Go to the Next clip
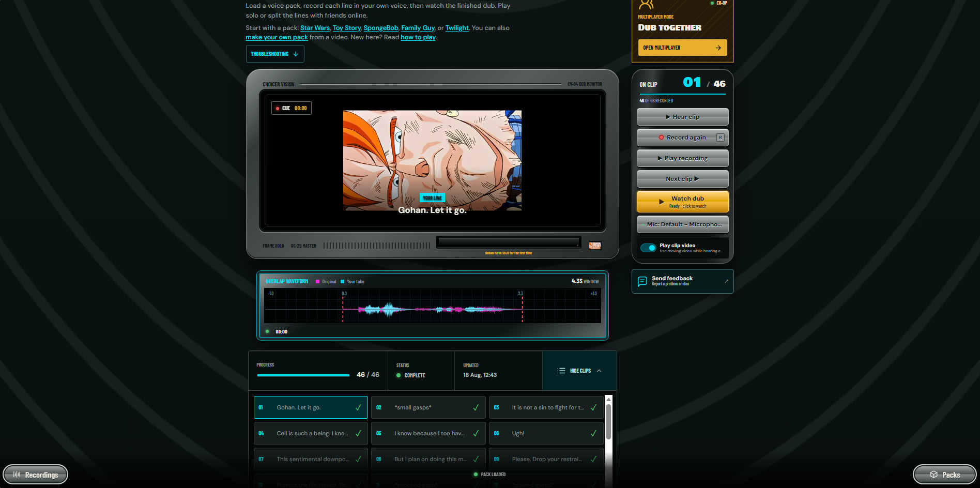 coord(683,179)
